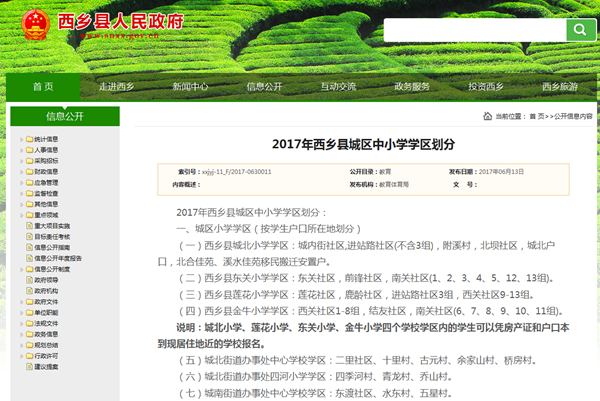Click inside the site search input field
The image size is (600, 401).
pyautogui.click(x=472, y=30)
